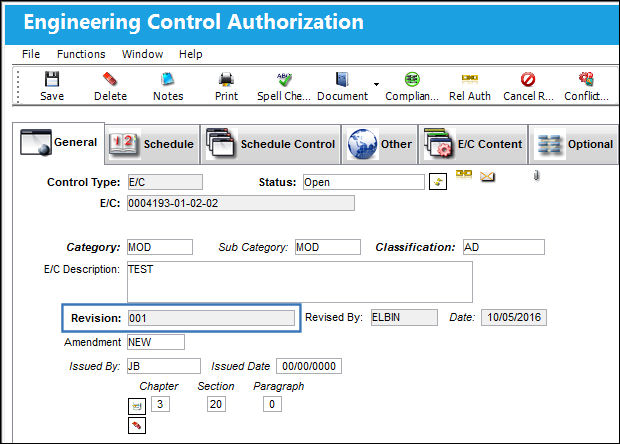Click the toolbar drag handle dots
The height and width of the screenshot is (444, 620).
click(x=18, y=86)
